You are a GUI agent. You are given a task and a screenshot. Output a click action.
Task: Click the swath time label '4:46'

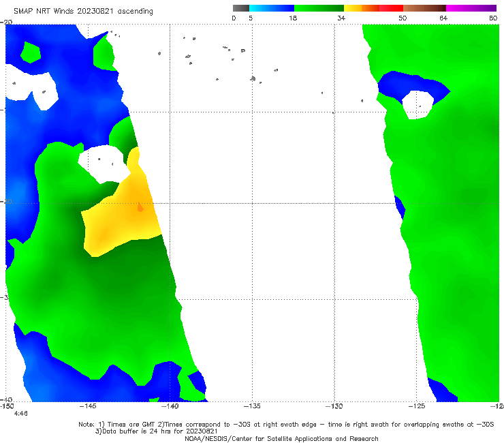point(20,414)
